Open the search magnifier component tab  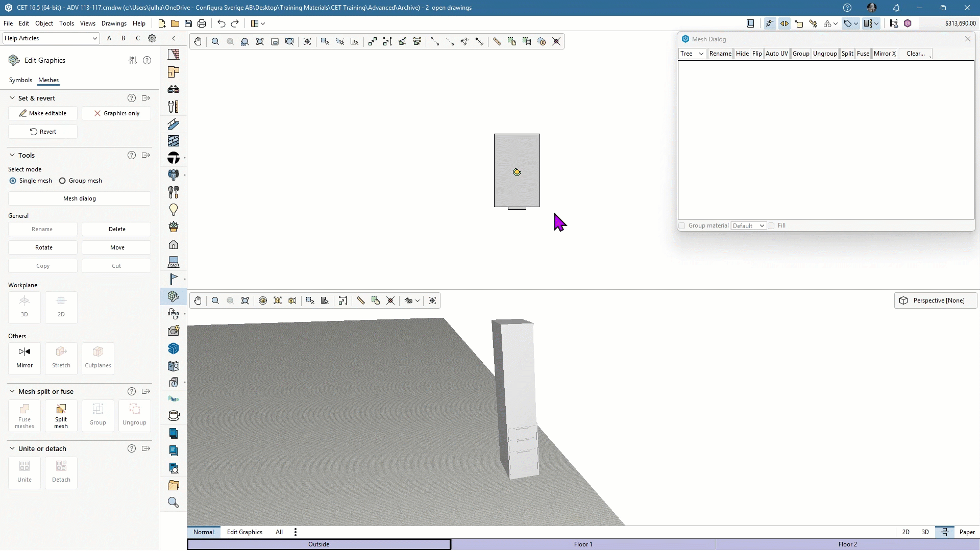(174, 503)
